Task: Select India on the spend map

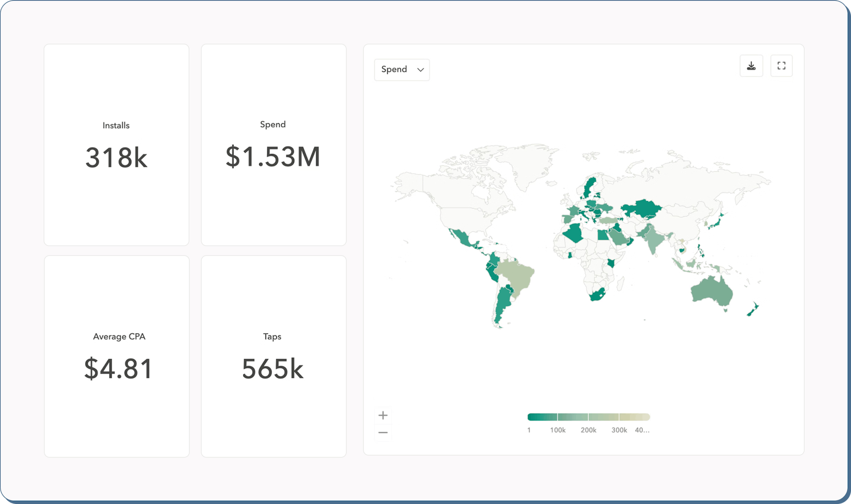Action: click(654, 240)
